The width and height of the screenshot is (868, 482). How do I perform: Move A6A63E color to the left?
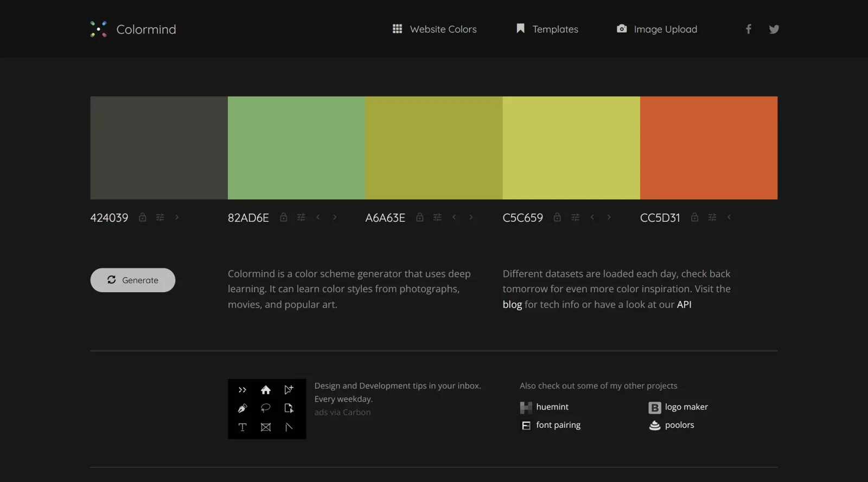454,217
